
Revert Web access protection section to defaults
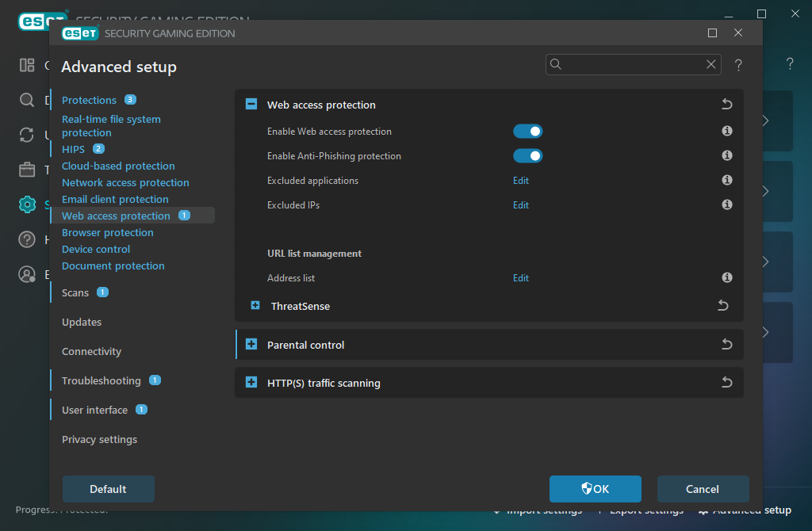(727, 105)
